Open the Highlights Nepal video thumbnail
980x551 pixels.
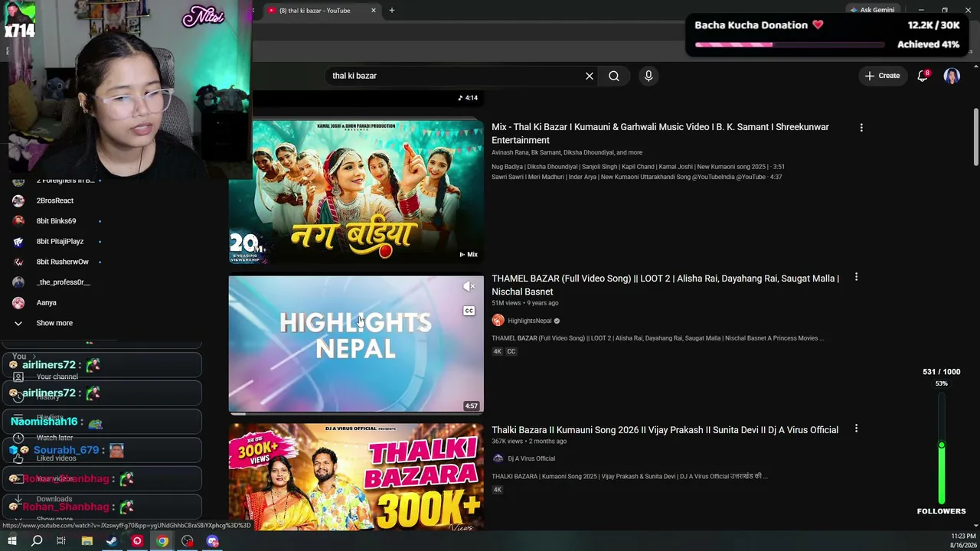356,344
